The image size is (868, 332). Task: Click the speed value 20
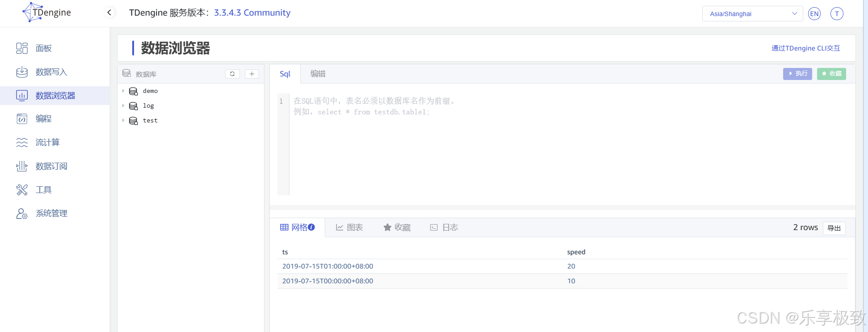click(x=571, y=266)
